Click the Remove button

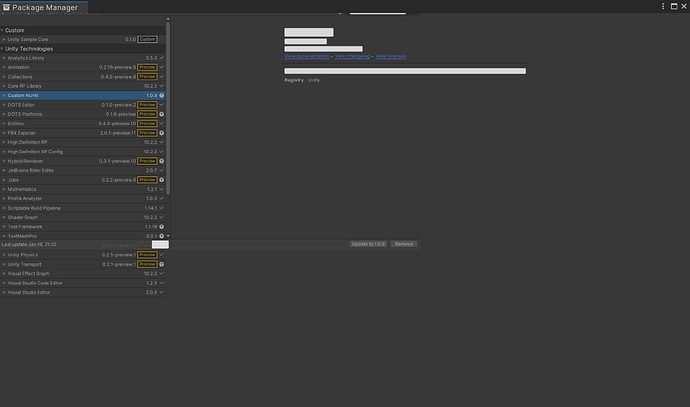coord(404,244)
